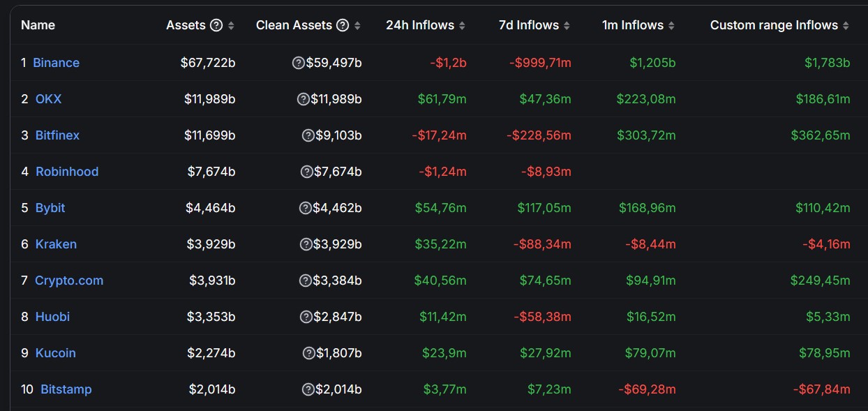Click Binance custom range value $1,783b

click(828, 63)
